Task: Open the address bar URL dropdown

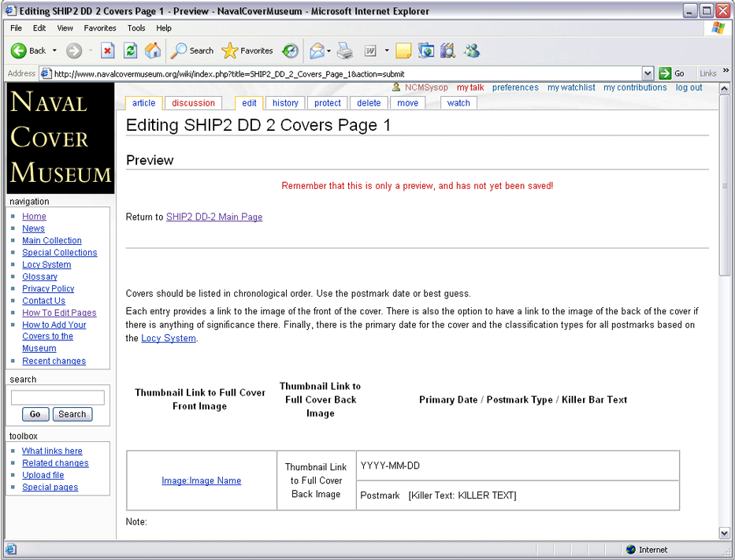Action: [648, 73]
